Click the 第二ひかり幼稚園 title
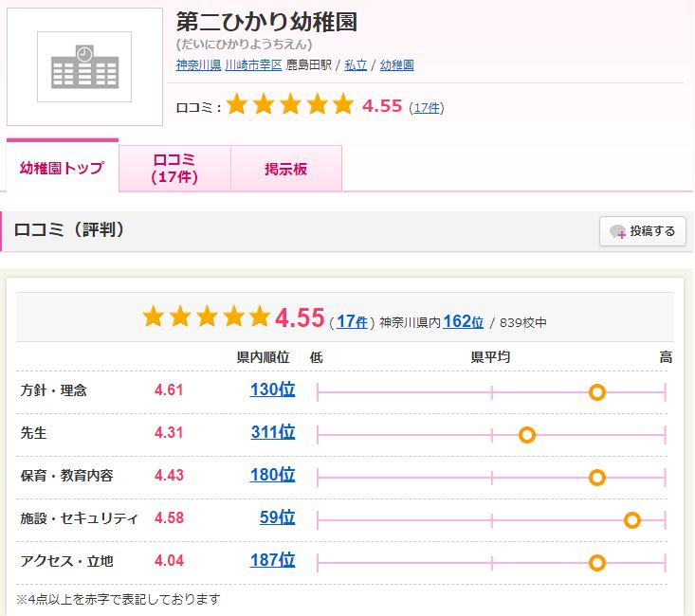The image size is (695, 616). click(x=266, y=22)
